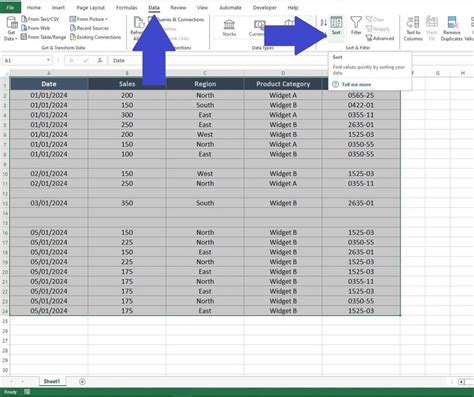Click the Sales cell with 100
The width and height of the screenshot is (474, 397).
[127, 154]
